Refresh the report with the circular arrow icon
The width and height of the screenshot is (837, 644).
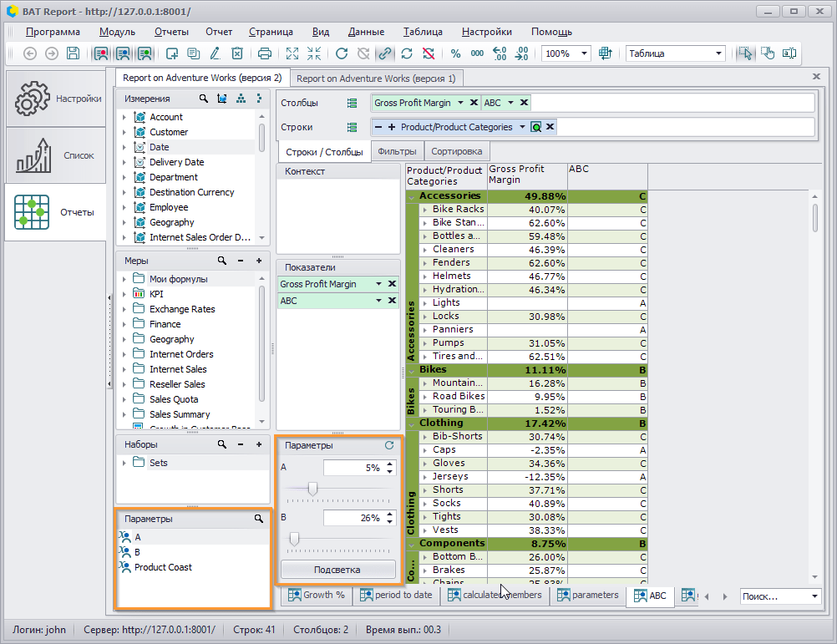click(342, 53)
